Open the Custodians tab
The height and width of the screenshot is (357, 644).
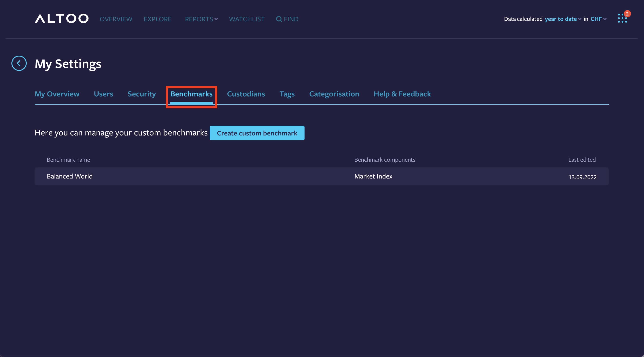pyautogui.click(x=246, y=94)
